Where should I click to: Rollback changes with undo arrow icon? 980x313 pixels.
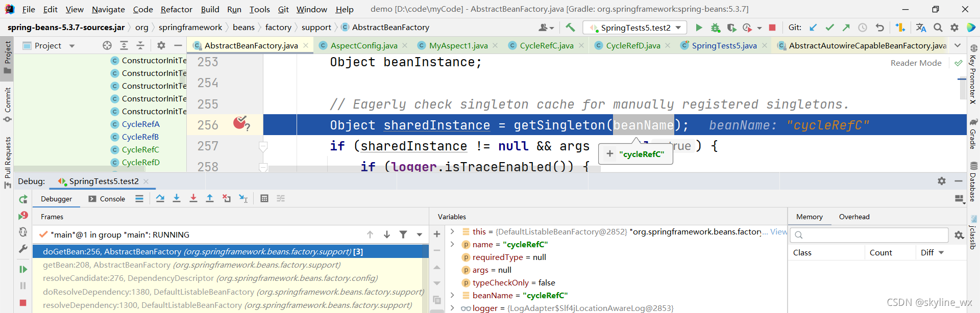point(879,28)
